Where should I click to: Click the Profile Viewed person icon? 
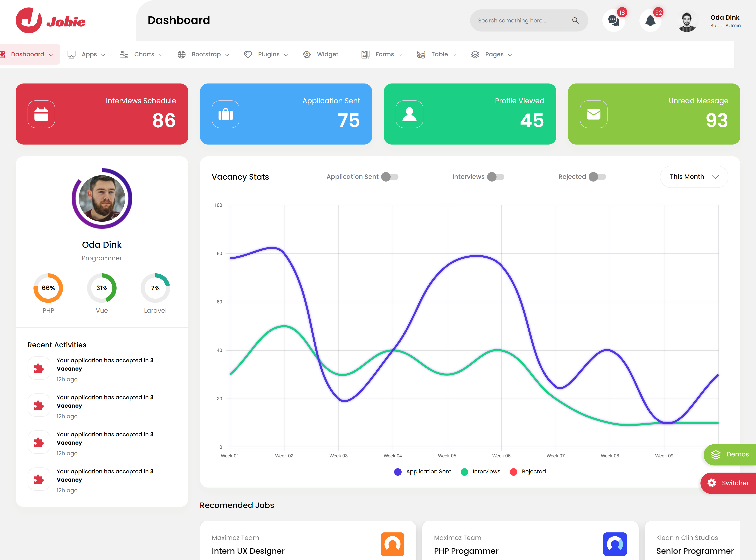[409, 114]
